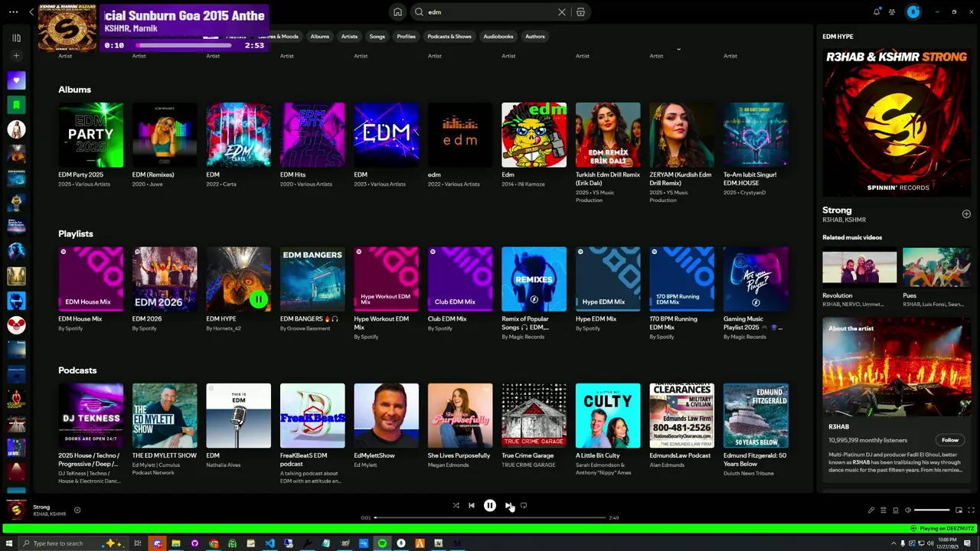Filter results by Podcasts & Shows

point(449,37)
